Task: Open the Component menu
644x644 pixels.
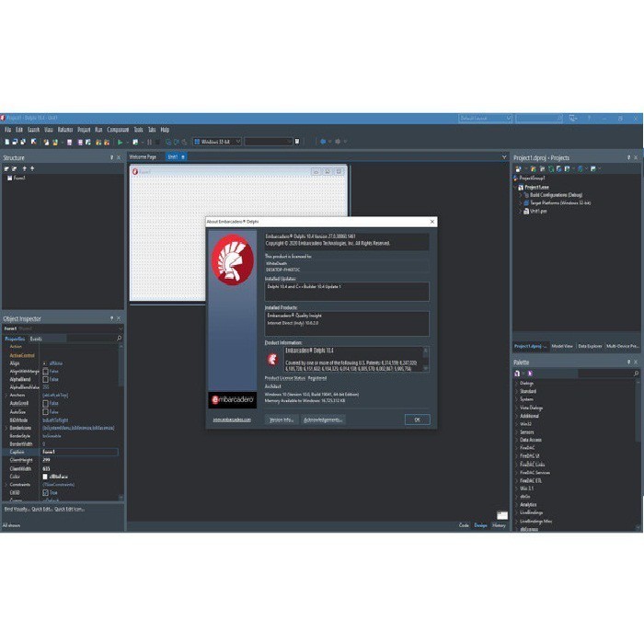Action: pyautogui.click(x=118, y=130)
